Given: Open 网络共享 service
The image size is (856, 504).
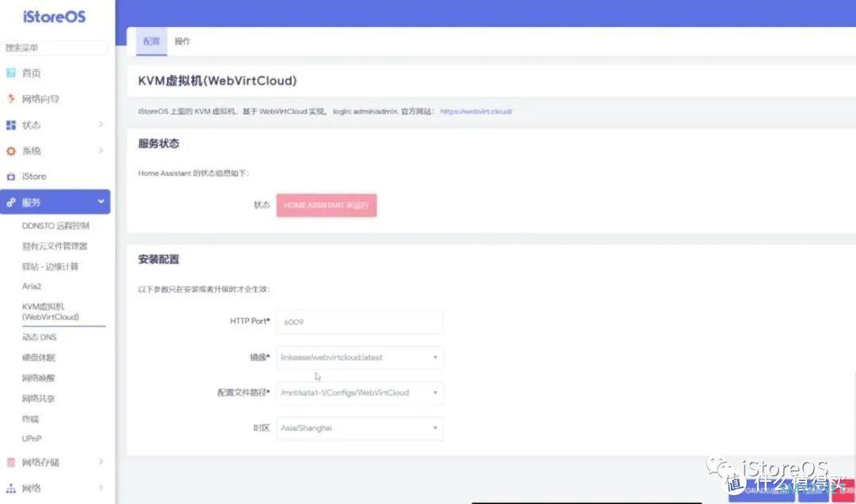Looking at the screenshot, I should [38, 399].
